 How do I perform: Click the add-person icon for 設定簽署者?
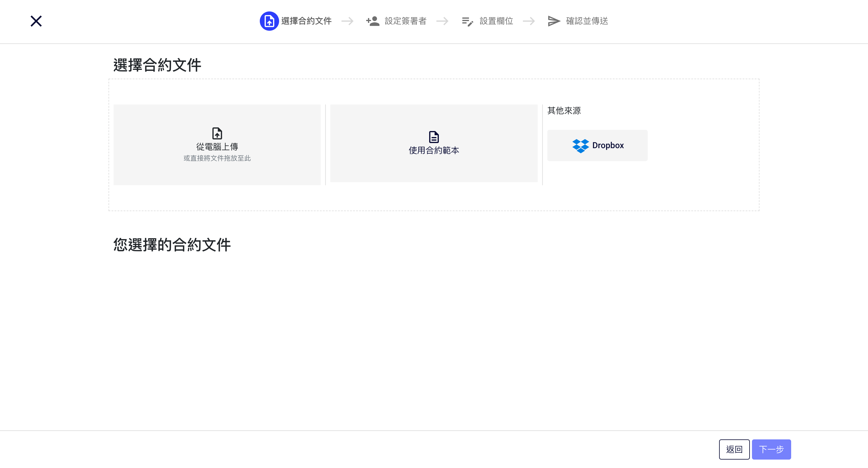[x=373, y=21]
